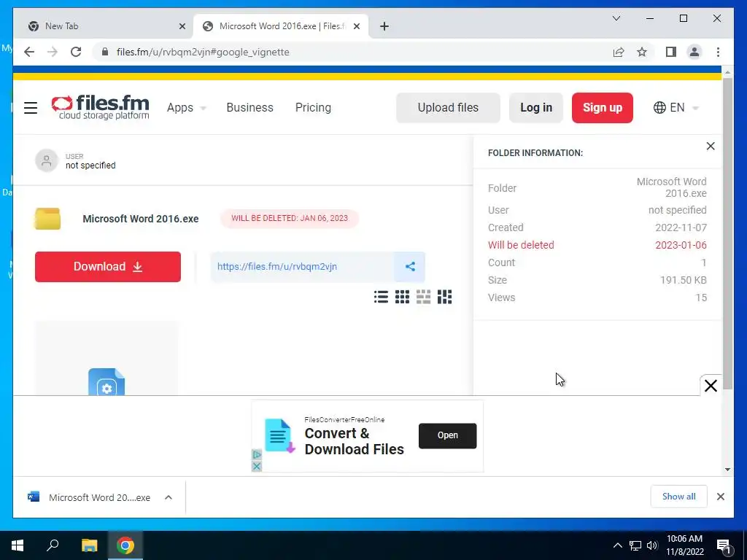This screenshot has width=747, height=560.
Task: Open the Pricing page
Action: tap(313, 108)
